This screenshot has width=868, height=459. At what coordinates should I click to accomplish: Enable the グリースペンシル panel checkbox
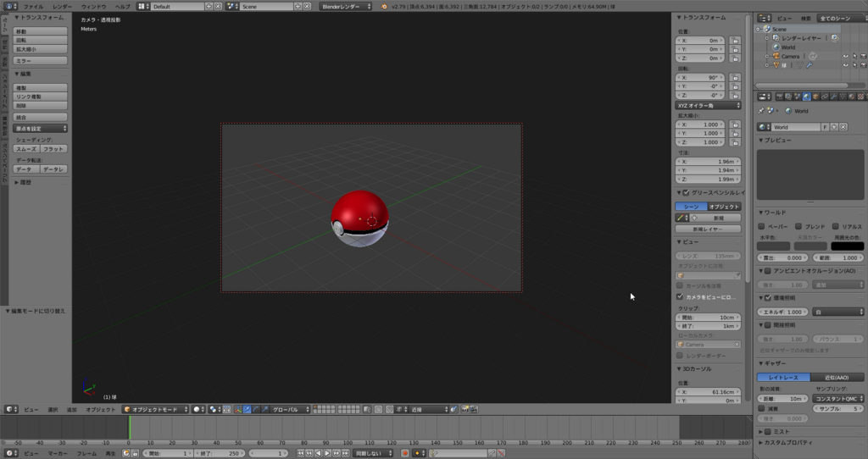pyautogui.click(x=686, y=192)
